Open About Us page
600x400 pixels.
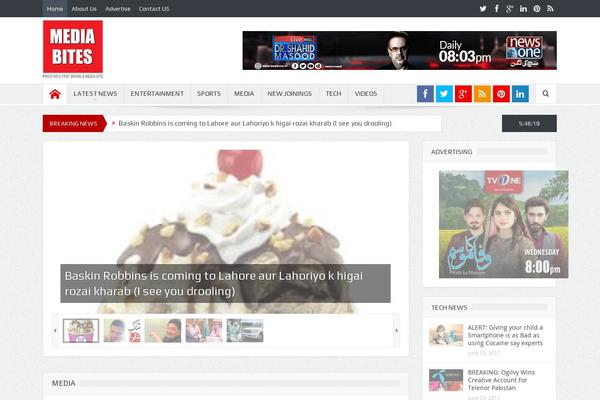(x=84, y=8)
